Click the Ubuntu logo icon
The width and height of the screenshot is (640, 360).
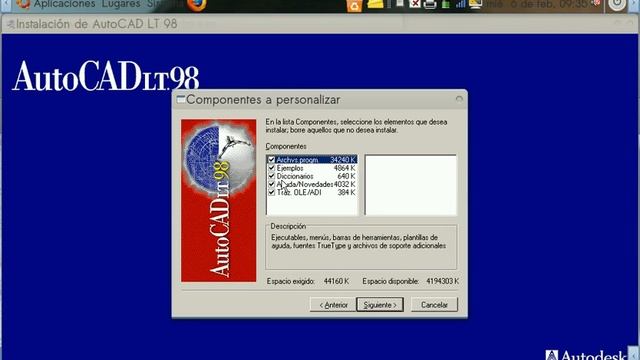(23, 4)
